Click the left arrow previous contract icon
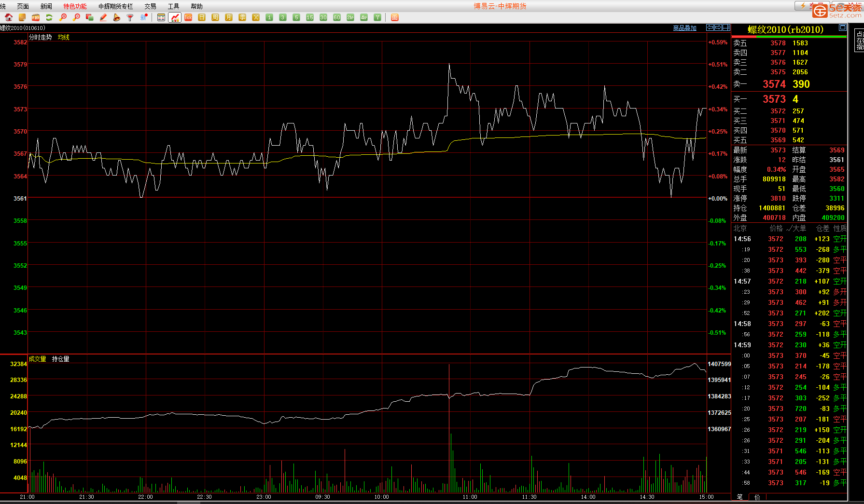This screenshot has height=504, width=864. point(710,28)
